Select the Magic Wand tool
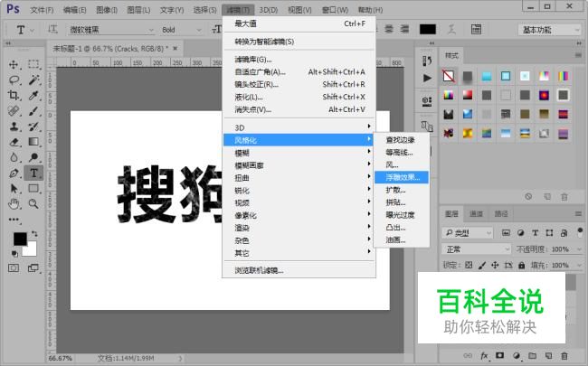Image resolution: width=588 pixels, height=366 pixels. [33, 80]
